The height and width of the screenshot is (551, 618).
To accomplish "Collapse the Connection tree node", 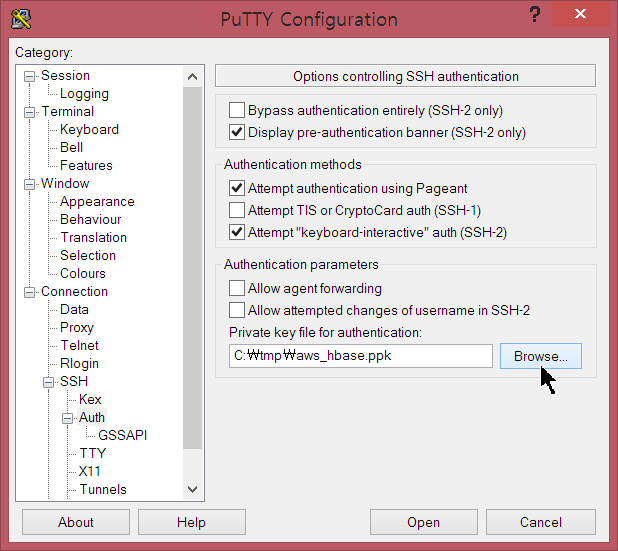I will click(x=29, y=292).
